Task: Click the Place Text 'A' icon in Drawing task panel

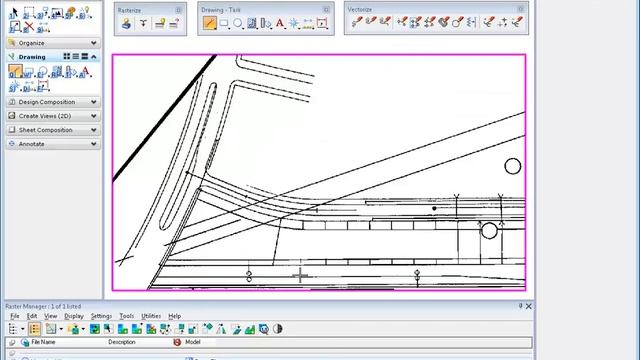Action: point(85,72)
